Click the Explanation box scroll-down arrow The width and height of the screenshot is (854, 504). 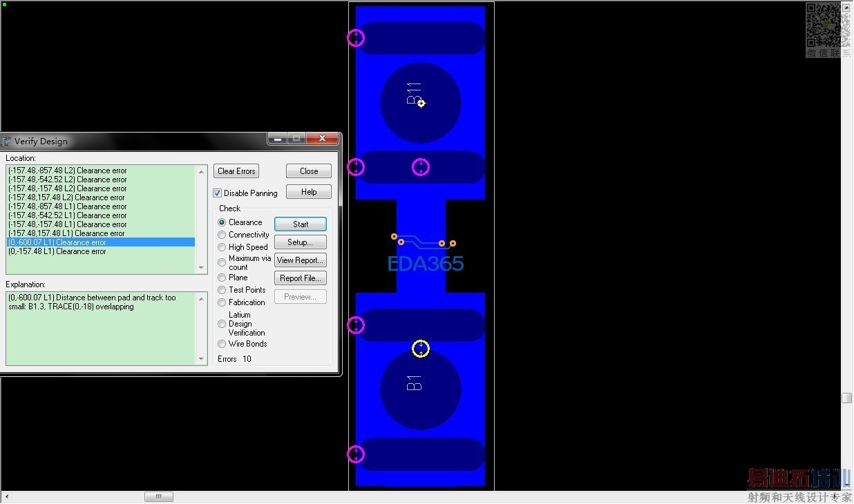(x=202, y=359)
